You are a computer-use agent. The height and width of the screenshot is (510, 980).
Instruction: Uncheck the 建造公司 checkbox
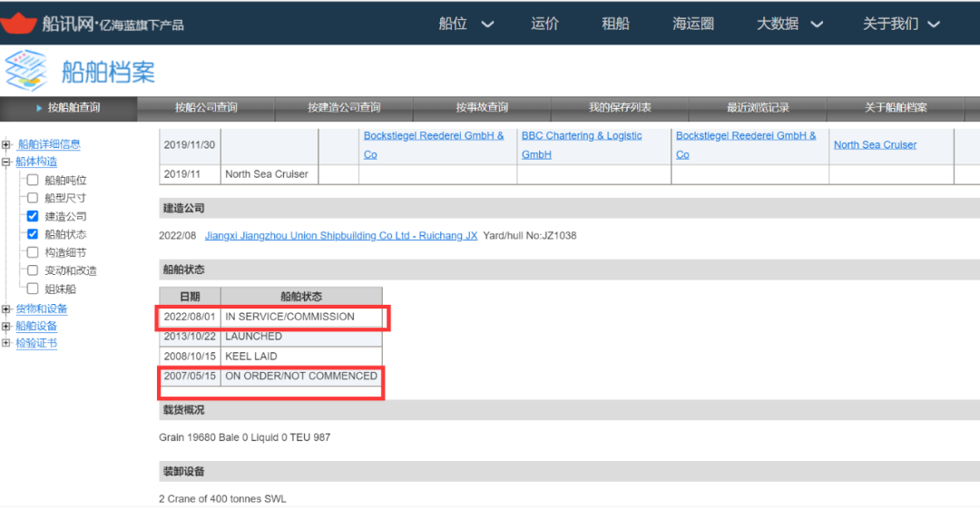pyautogui.click(x=33, y=216)
